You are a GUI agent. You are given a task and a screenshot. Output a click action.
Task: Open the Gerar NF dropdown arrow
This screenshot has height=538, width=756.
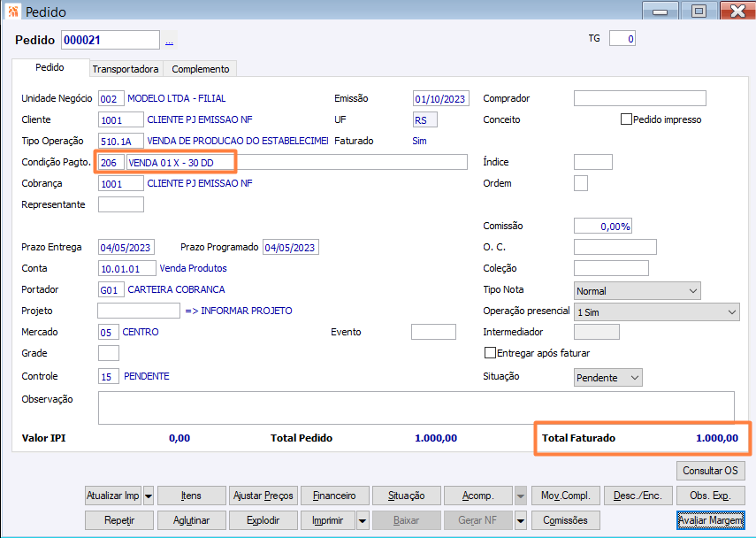pos(521,520)
